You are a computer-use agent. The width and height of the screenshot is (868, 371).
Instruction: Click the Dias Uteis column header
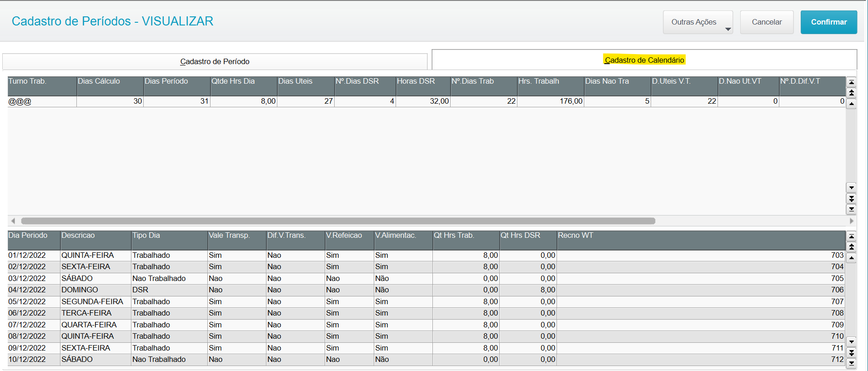[306, 86]
